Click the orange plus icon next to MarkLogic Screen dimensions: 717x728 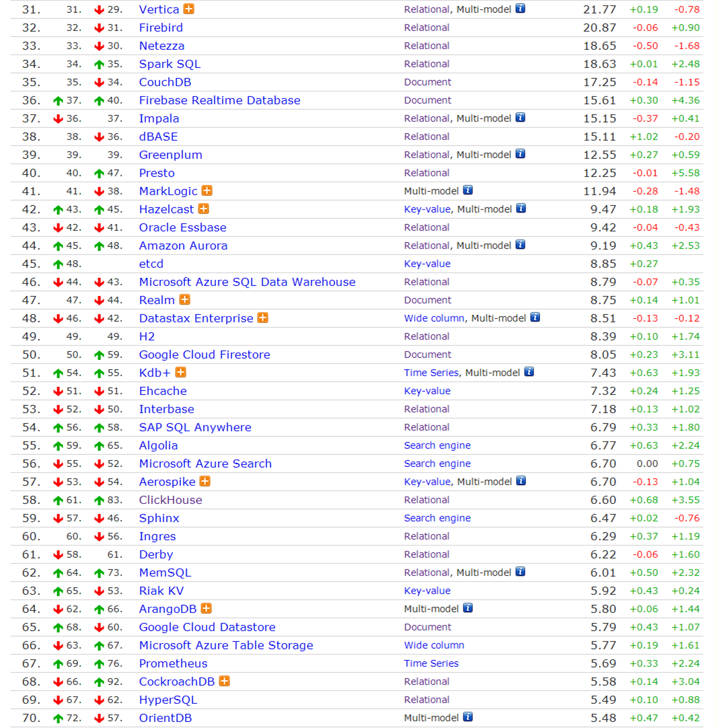point(207,190)
